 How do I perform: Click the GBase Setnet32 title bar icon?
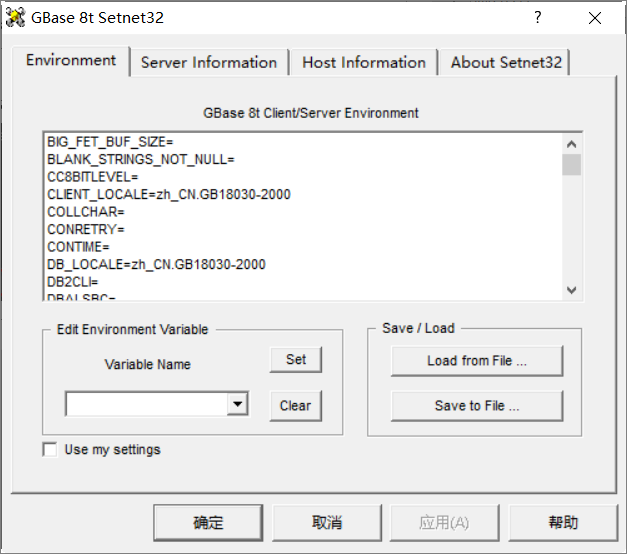pyautogui.click(x=16, y=17)
